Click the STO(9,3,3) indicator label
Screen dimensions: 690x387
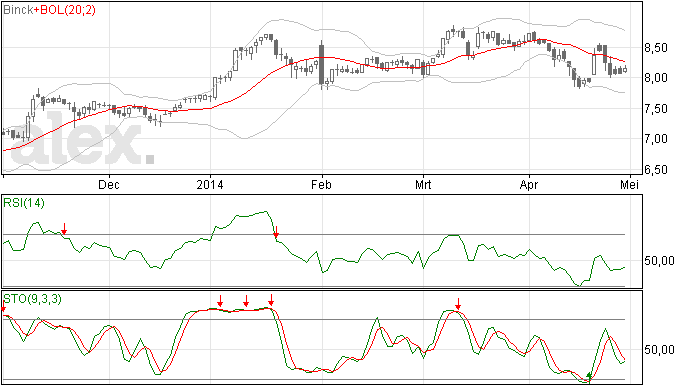(x=33, y=299)
